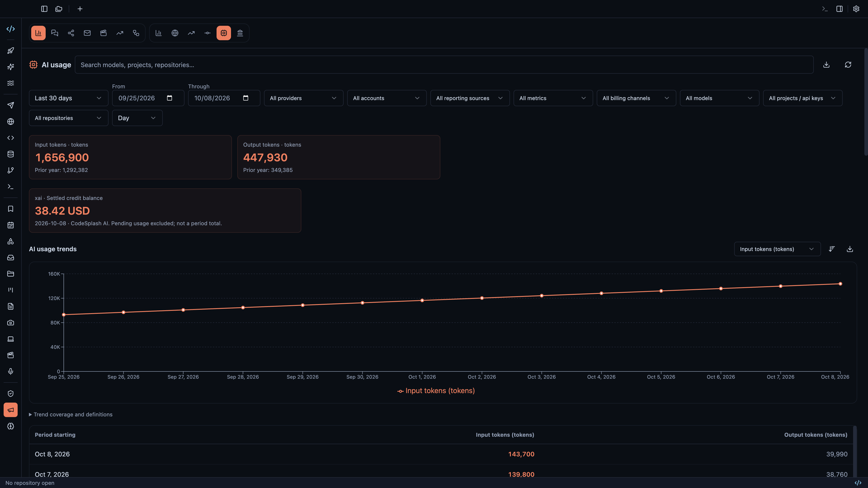This screenshot has width=868, height=488.
Task: Click the search models, projects, repositories field
Action: 444,65
